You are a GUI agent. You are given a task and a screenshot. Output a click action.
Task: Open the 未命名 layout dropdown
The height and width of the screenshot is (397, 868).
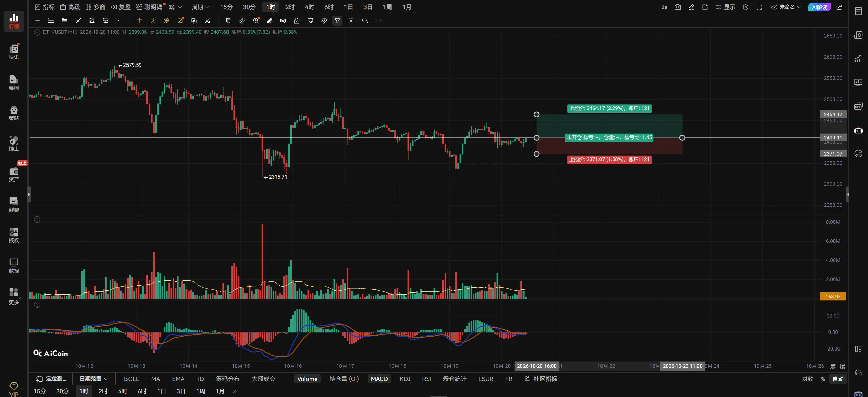point(786,7)
